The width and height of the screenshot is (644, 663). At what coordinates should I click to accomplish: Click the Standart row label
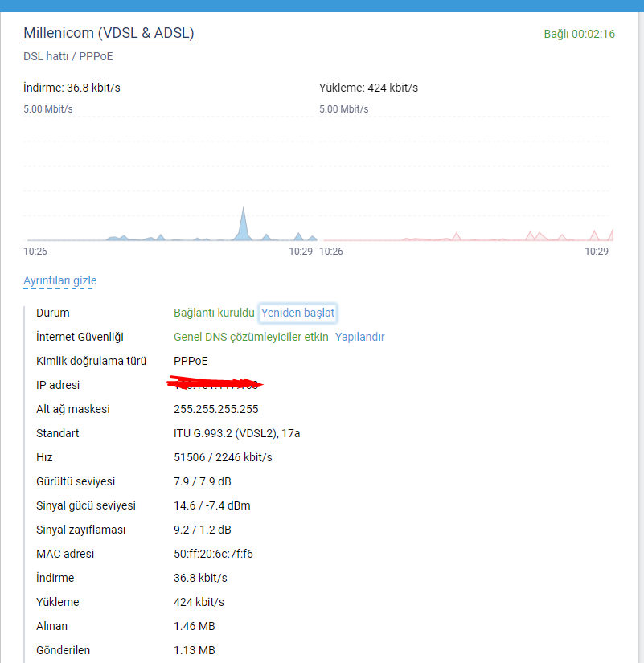pyautogui.click(x=58, y=433)
